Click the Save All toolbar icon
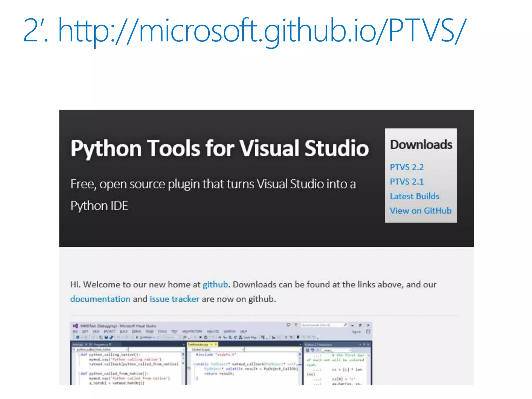Viewport: 532px width, 399px height. tap(112, 337)
